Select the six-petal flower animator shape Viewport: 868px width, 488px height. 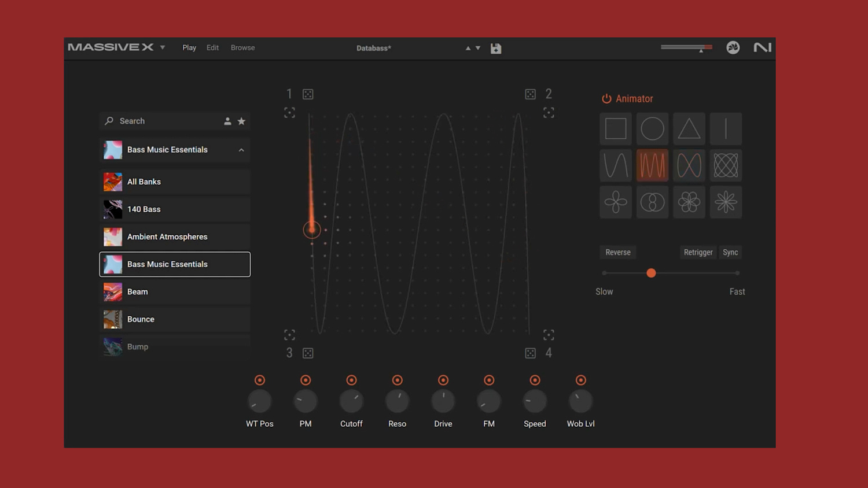point(689,202)
